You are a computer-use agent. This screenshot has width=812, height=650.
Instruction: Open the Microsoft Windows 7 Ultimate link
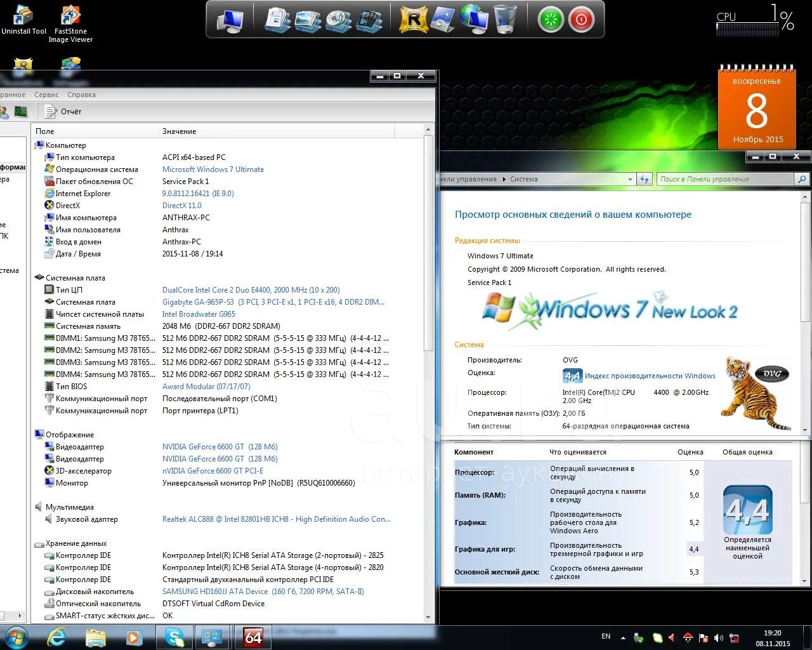(x=213, y=169)
